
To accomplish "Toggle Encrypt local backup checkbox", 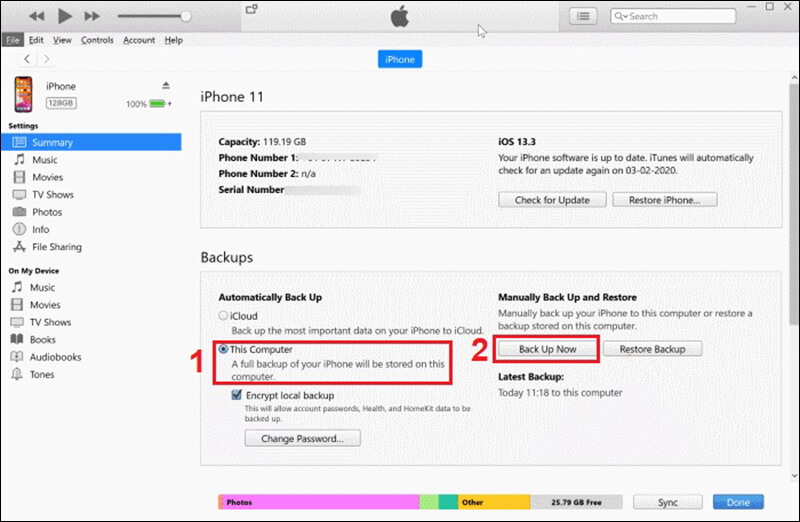I will point(236,395).
